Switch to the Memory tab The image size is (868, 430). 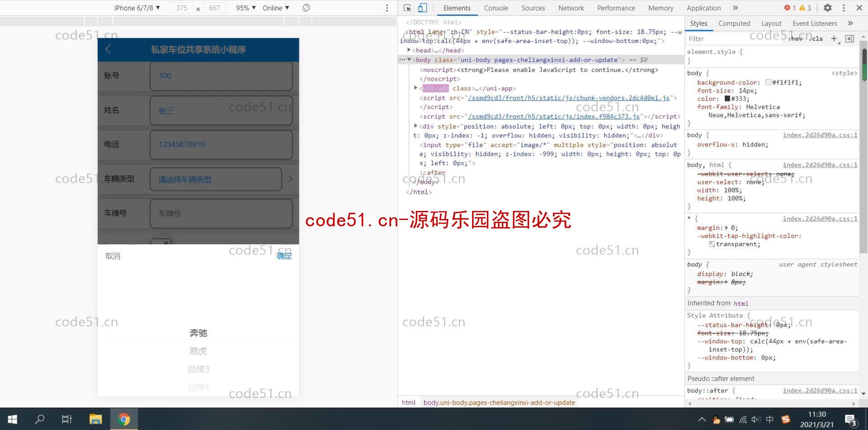click(660, 8)
